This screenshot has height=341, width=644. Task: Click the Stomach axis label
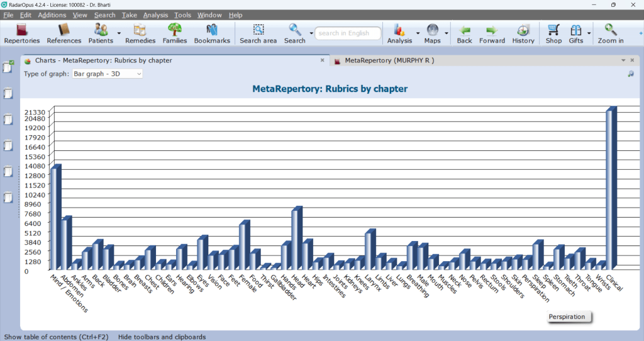(565, 285)
